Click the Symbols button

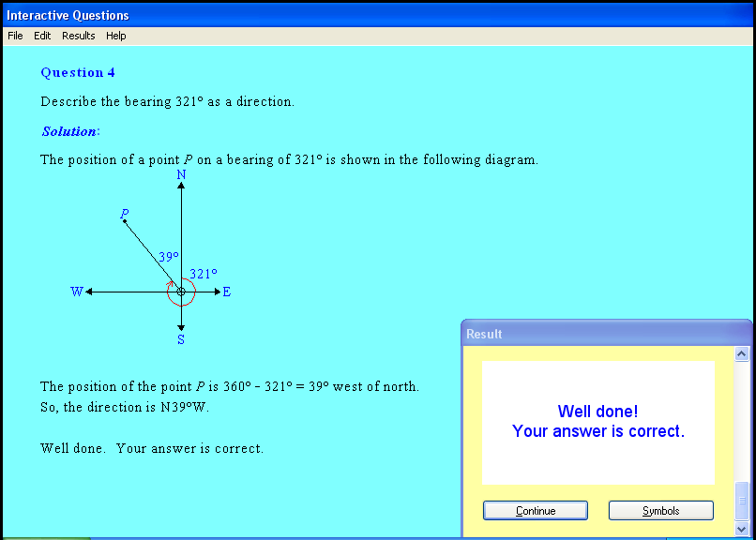(x=660, y=511)
